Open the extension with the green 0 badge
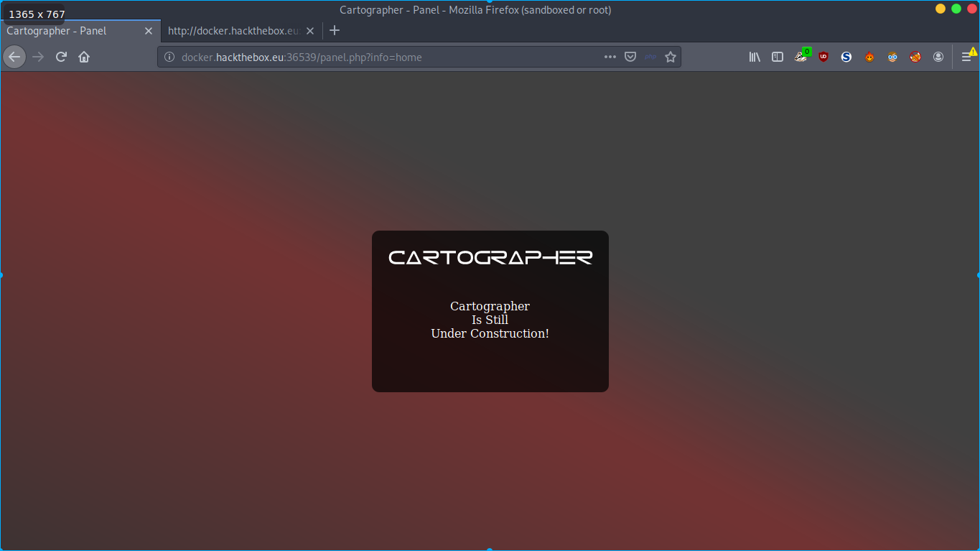Viewport: 980px width, 551px height. pyautogui.click(x=801, y=56)
